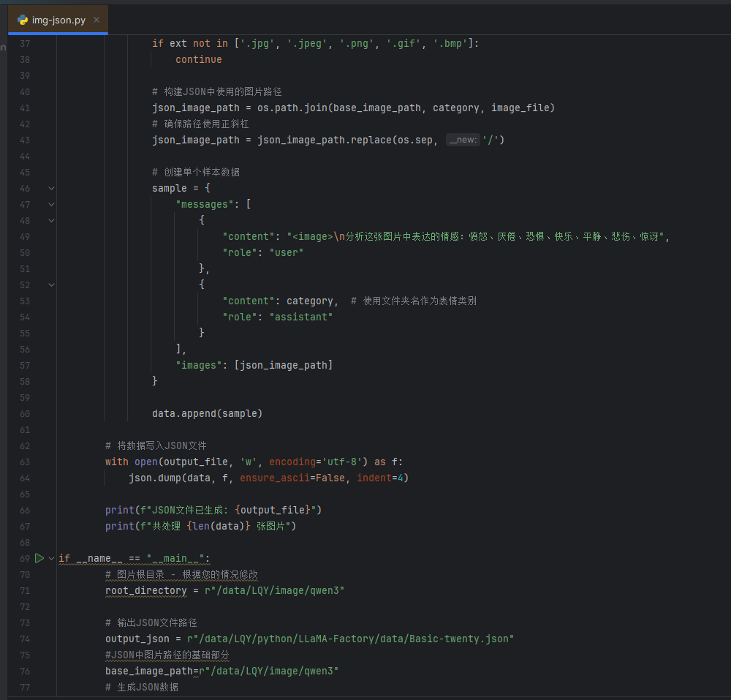Click the '.jpeg' extension string on line 37
The image size is (731, 700).
(307, 44)
